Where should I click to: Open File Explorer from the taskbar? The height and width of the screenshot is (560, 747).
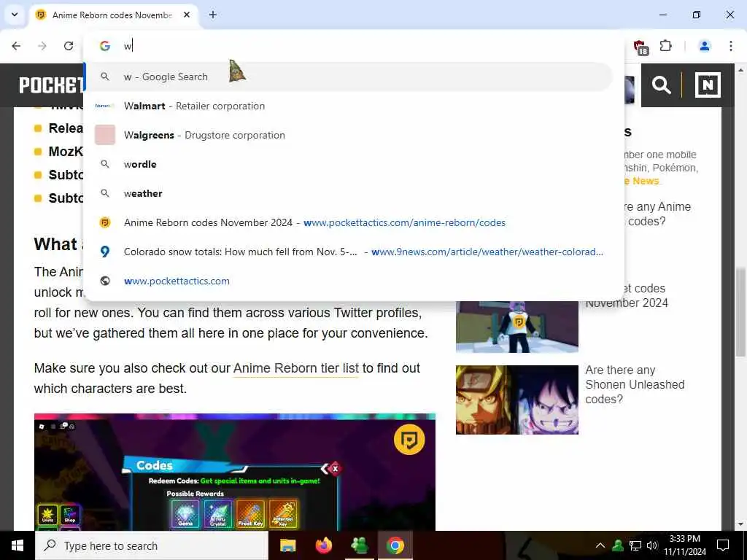coord(287,545)
